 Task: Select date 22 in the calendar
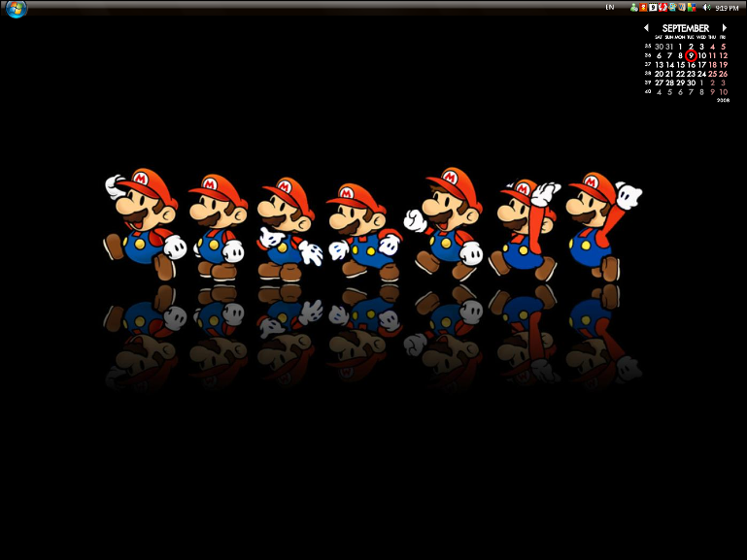point(680,74)
